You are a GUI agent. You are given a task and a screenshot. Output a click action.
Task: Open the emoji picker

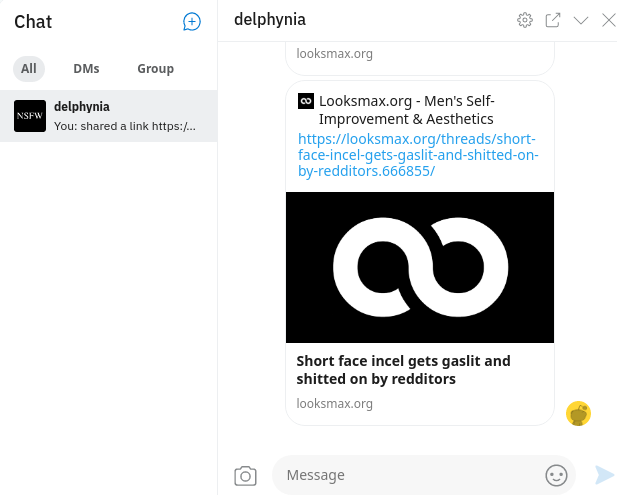(x=556, y=475)
